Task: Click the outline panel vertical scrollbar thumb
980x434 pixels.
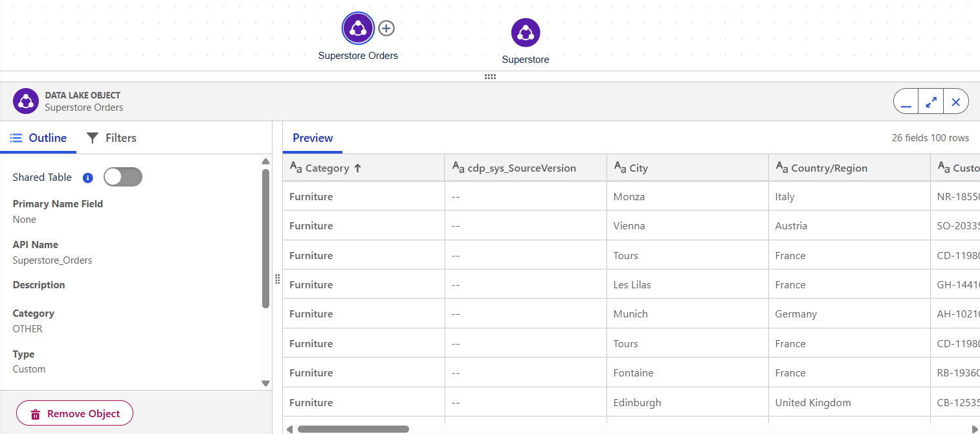Action: click(265, 238)
